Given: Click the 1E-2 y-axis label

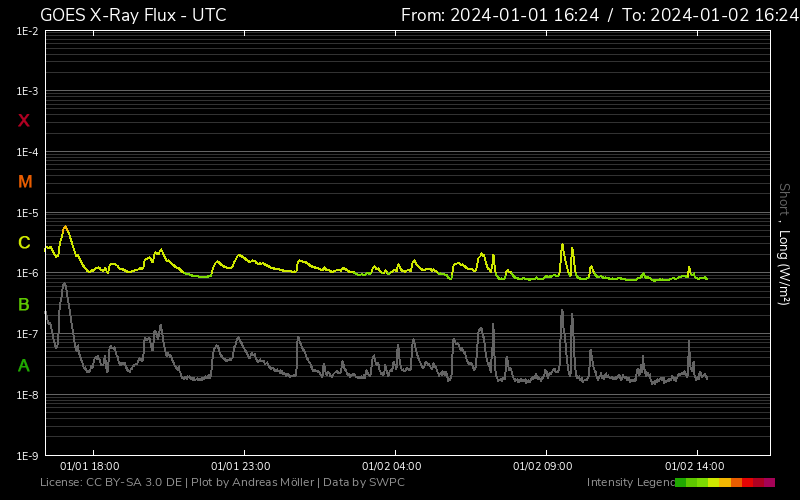Looking at the screenshot, I should [x=27, y=32].
